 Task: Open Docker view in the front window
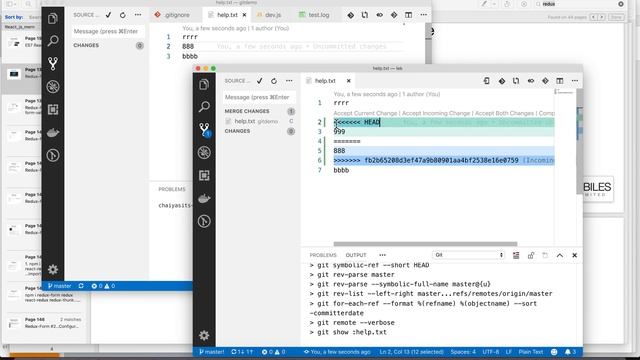point(204,198)
